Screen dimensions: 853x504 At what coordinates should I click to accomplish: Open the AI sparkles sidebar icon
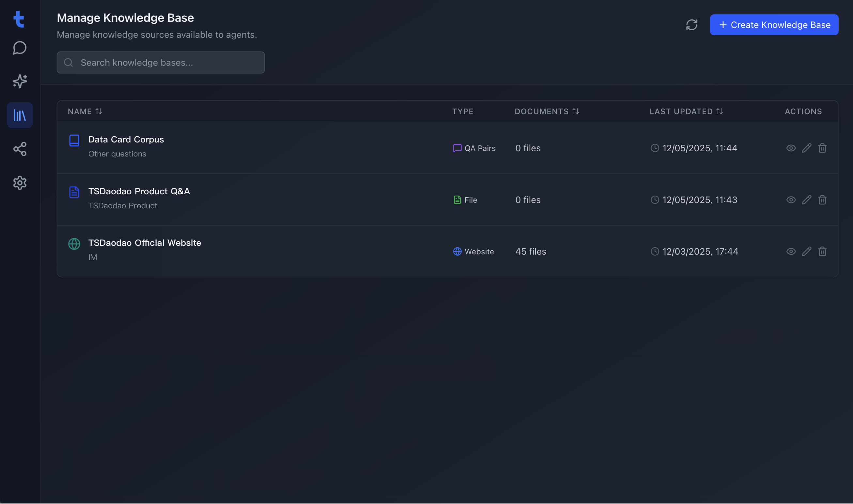[x=20, y=81]
